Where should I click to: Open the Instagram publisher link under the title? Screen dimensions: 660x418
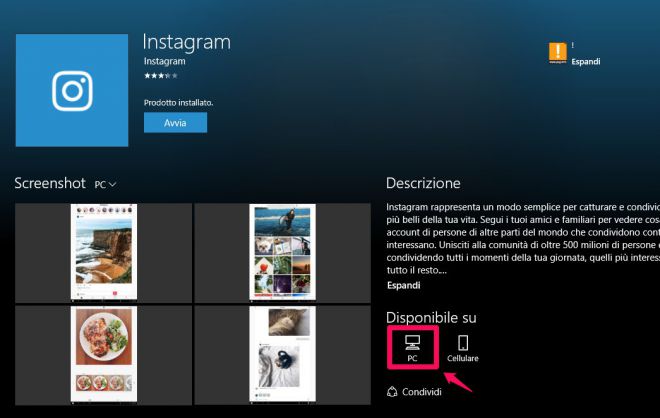[164, 62]
